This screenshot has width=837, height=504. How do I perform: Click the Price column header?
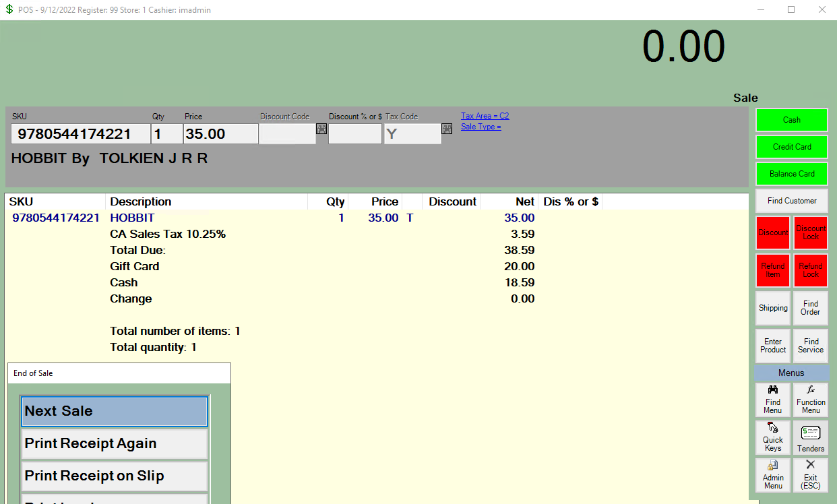point(375,201)
